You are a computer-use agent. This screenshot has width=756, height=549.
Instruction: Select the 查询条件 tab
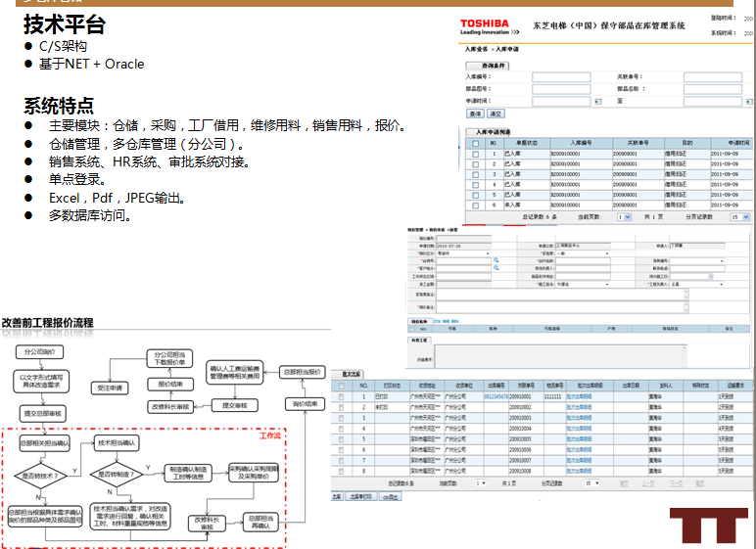[487, 66]
